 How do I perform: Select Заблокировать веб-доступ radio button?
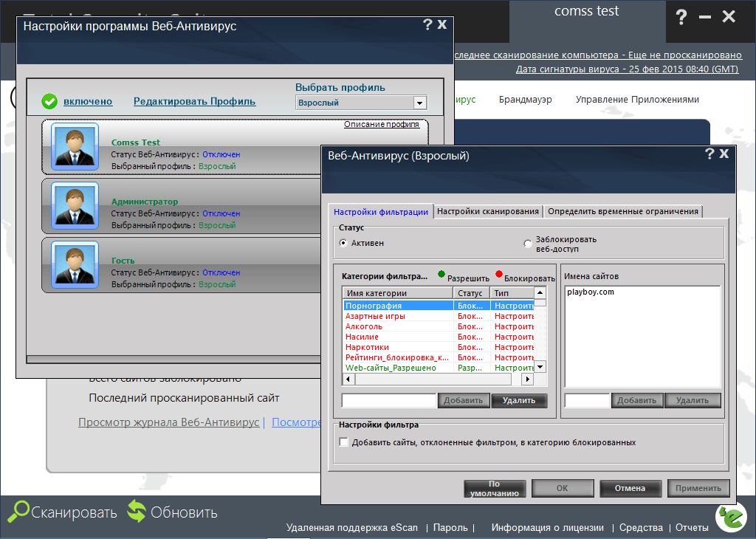tap(528, 244)
